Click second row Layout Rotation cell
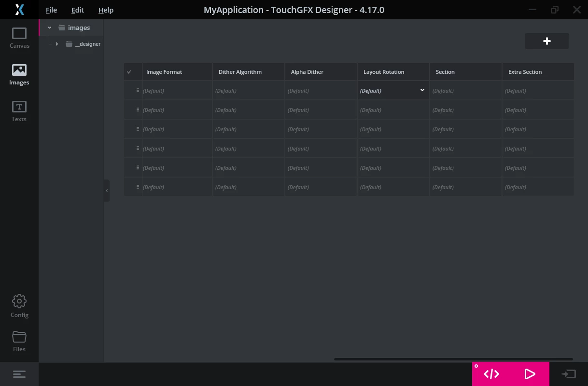Screen dimensions: 588x386 pyautogui.click(x=393, y=110)
